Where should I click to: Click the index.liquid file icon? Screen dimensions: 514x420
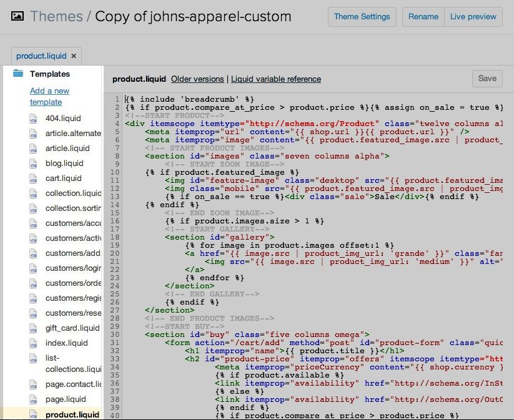coord(34,343)
